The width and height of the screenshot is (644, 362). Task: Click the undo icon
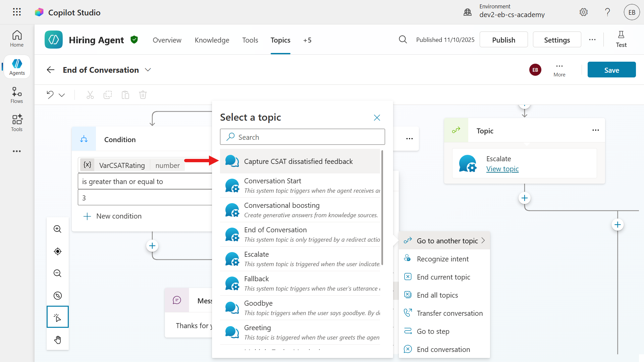[50, 95]
